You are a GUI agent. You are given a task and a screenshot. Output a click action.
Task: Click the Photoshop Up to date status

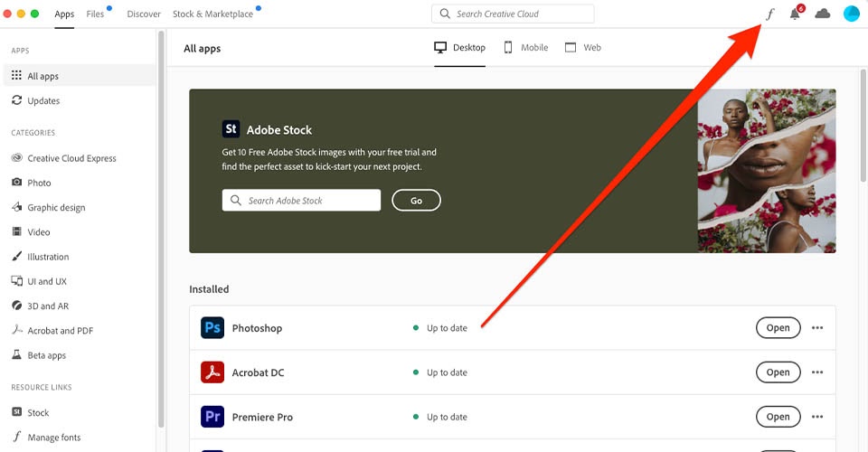point(440,328)
